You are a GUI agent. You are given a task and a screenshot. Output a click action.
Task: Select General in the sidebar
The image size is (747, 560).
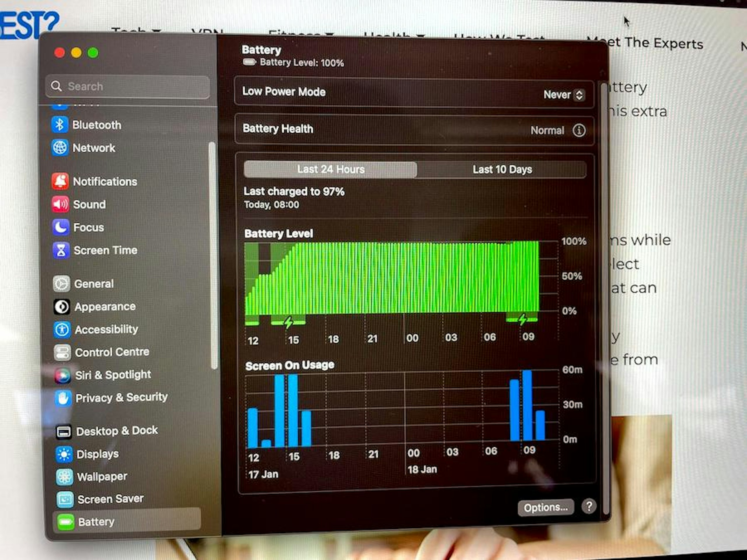pyautogui.click(x=94, y=283)
